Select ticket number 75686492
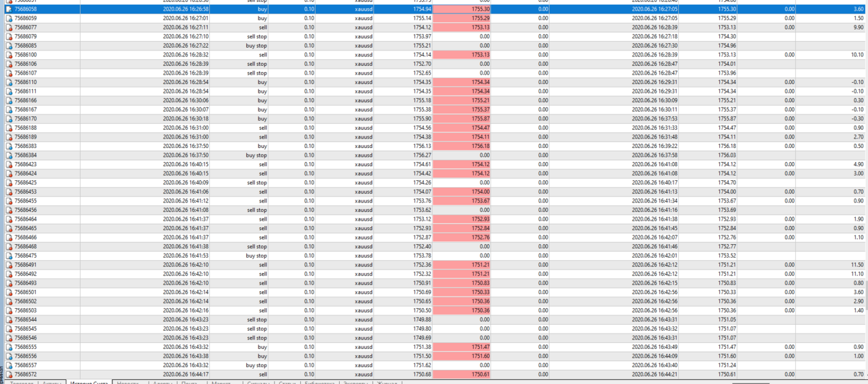Image resolution: width=868 pixels, height=384 pixels. [x=26, y=274]
